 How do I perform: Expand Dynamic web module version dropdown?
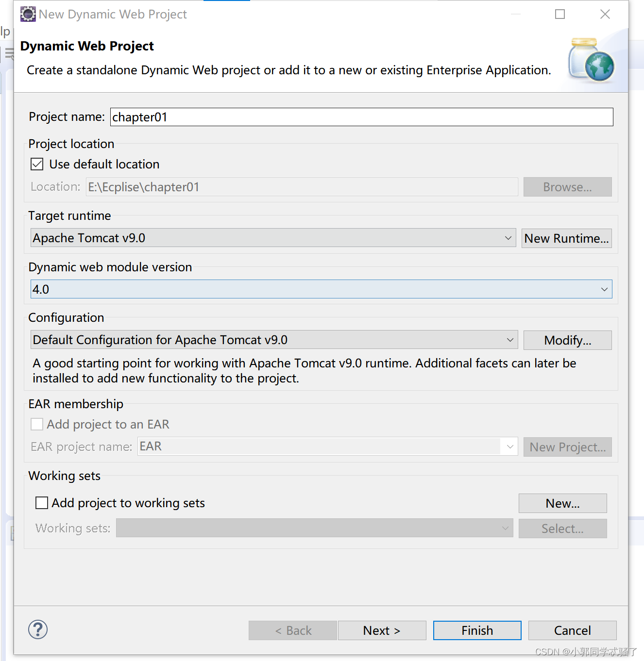tap(321, 289)
